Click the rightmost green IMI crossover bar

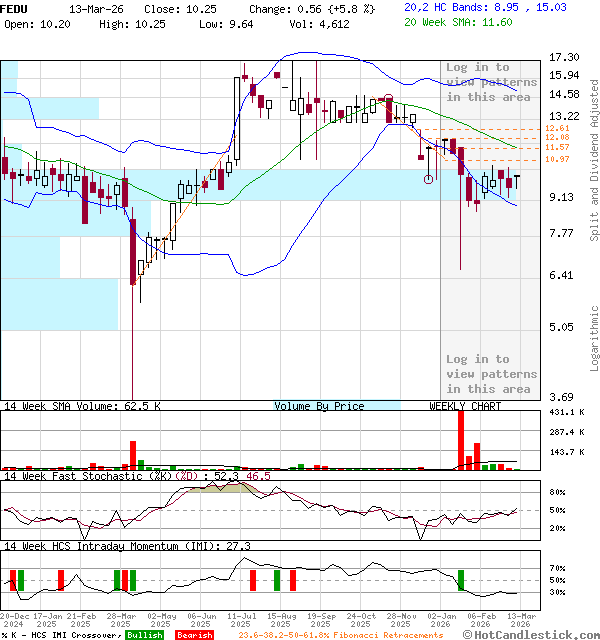(461, 579)
